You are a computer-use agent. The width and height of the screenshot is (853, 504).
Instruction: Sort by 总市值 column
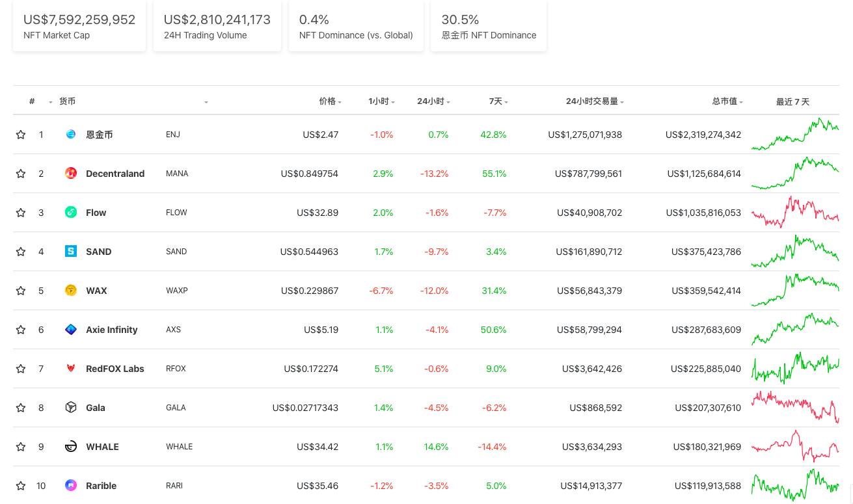(x=727, y=101)
